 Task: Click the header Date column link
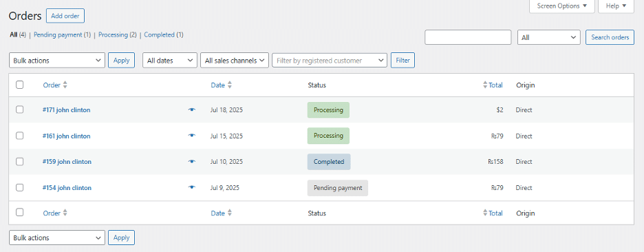click(x=217, y=85)
